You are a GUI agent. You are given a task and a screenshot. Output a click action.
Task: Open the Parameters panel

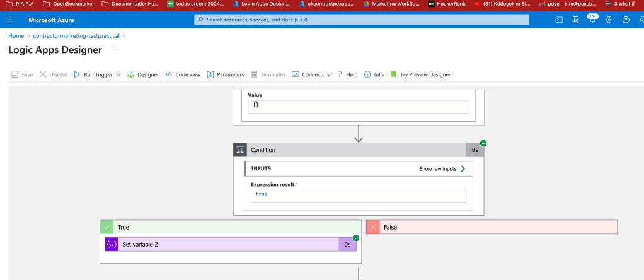226,74
